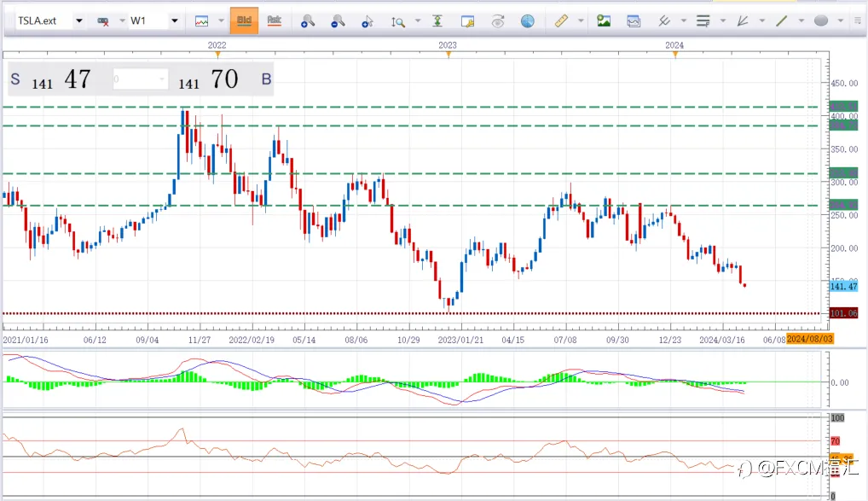
Task: Select the gray ellipse shape tool
Action: 821,21
